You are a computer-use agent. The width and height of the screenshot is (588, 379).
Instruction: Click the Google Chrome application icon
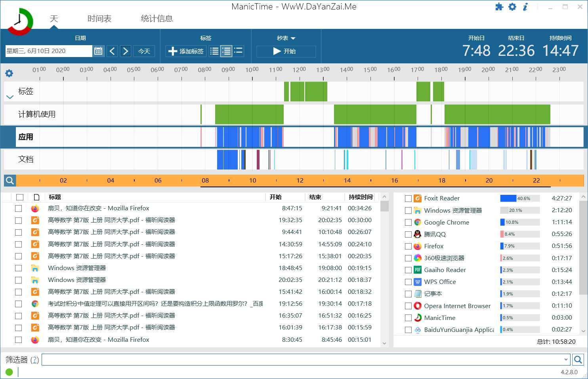coord(418,222)
